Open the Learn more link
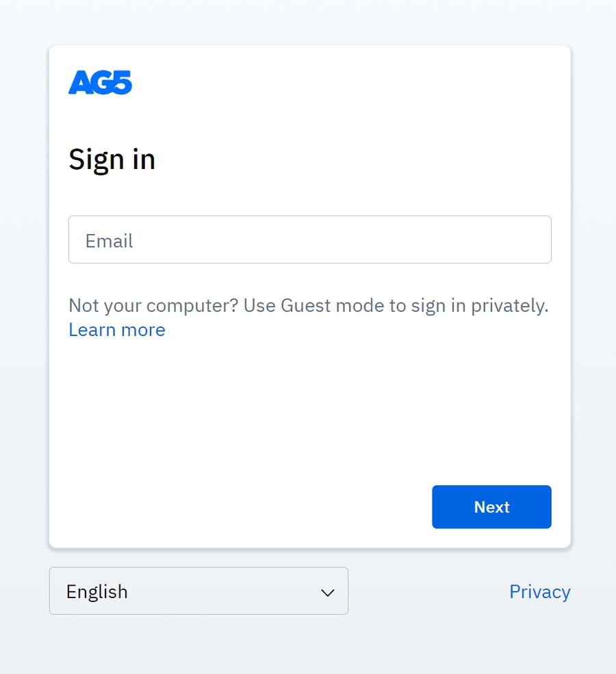 (117, 330)
